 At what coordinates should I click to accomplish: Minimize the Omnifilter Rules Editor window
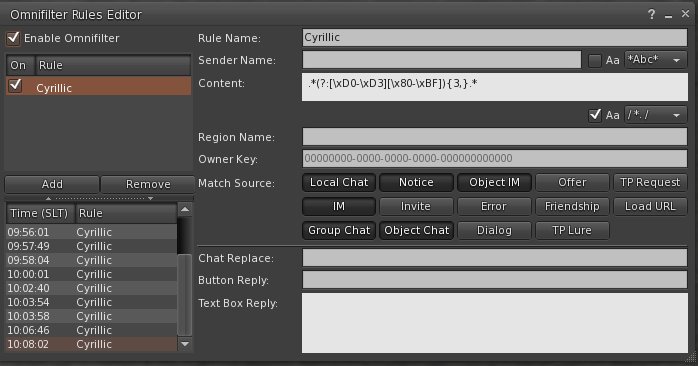click(x=668, y=15)
